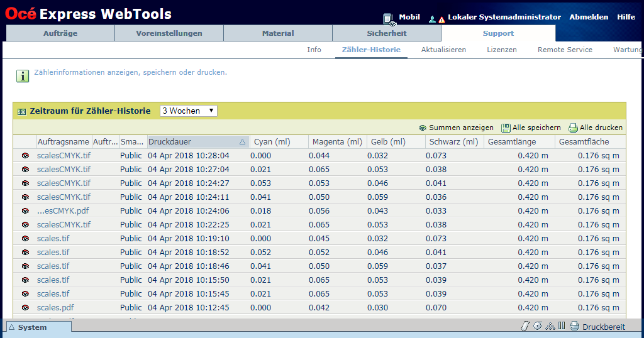Image resolution: width=644 pixels, height=338 pixels.
Task: Sort by the Auftragsname column header
Action: (64, 142)
